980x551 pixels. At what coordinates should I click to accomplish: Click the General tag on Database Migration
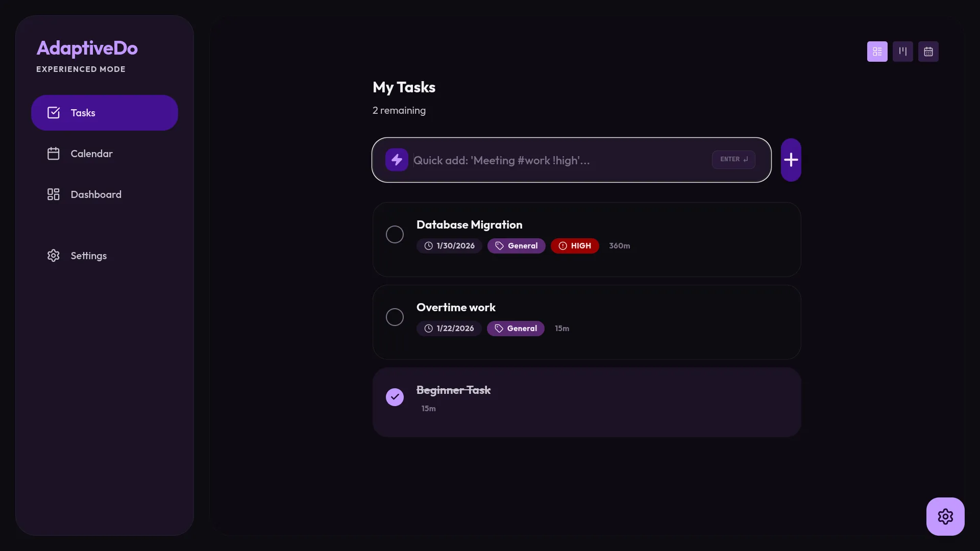[516, 246]
